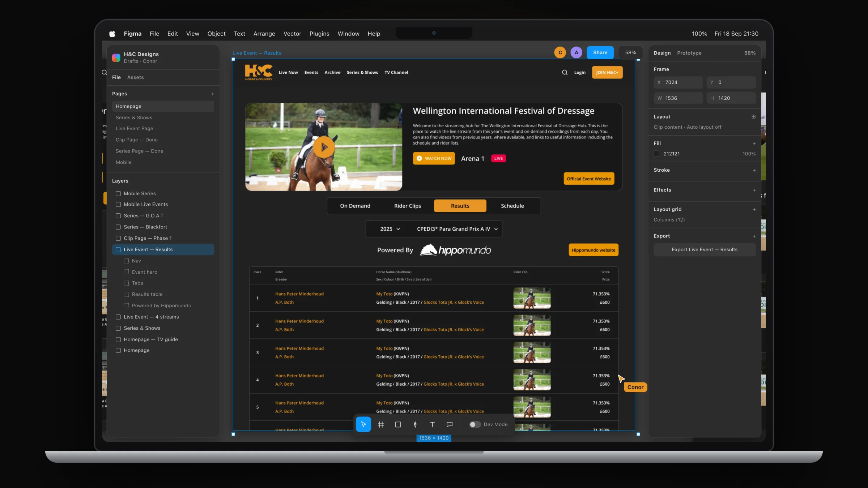Click the fill opacity 100% value
The image size is (868, 488).
coord(749,154)
